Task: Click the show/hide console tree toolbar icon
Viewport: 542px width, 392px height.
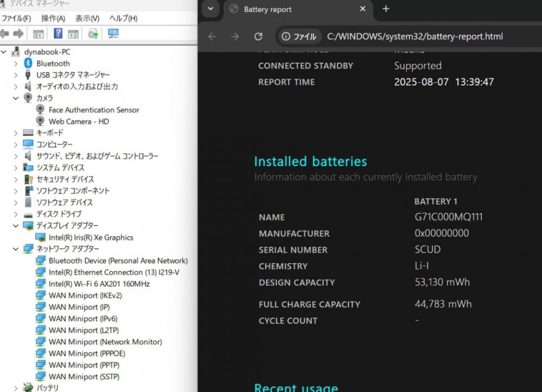Action: pyautogui.click(x=38, y=34)
